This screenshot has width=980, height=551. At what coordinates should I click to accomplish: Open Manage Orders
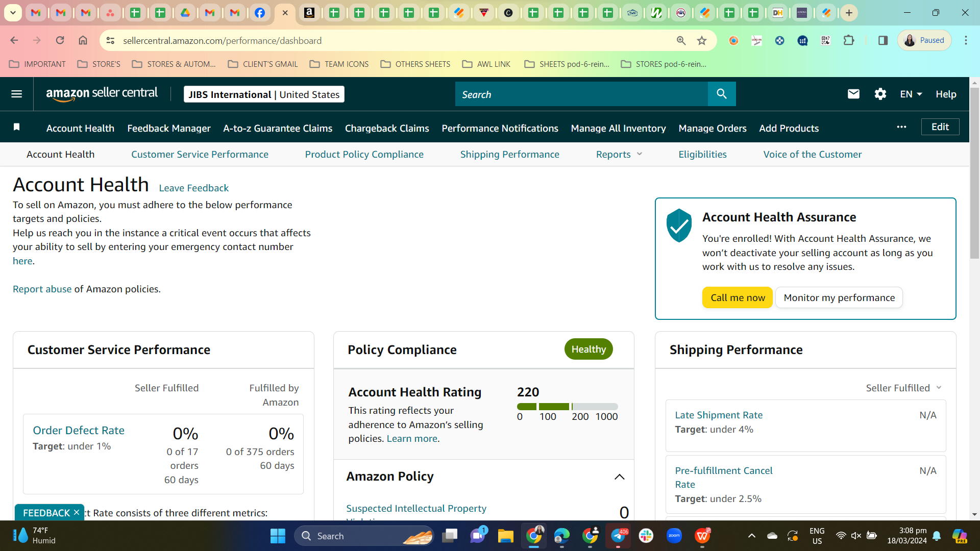point(712,128)
